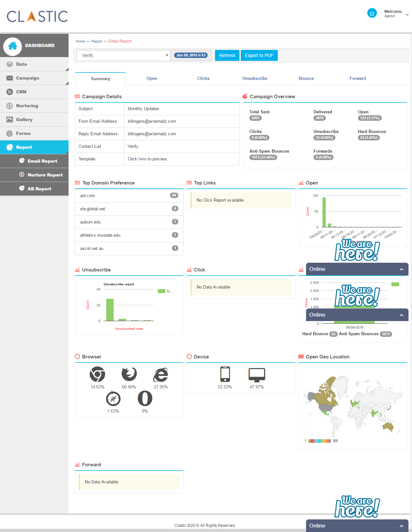Click the 'here' template preview link
The width and height of the screenshot is (412, 532).
click(142, 159)
